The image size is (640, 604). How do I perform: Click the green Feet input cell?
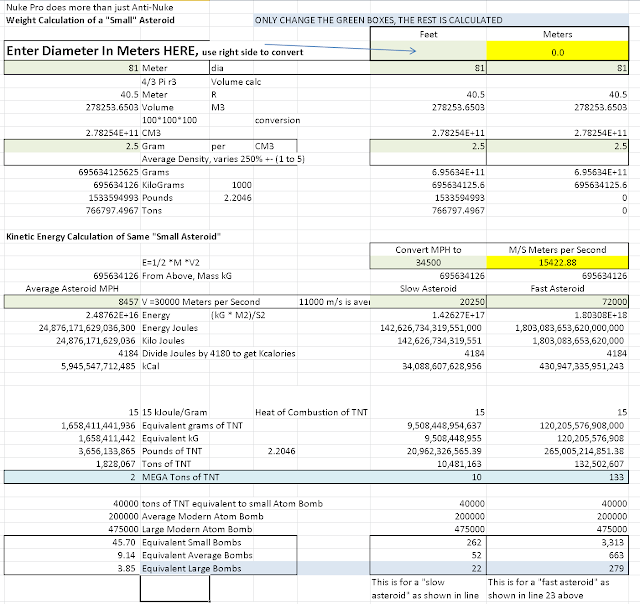428,51
